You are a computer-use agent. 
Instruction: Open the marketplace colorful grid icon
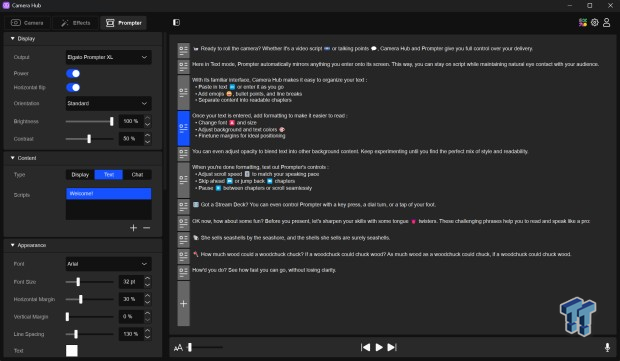click(x=582, y=23)
